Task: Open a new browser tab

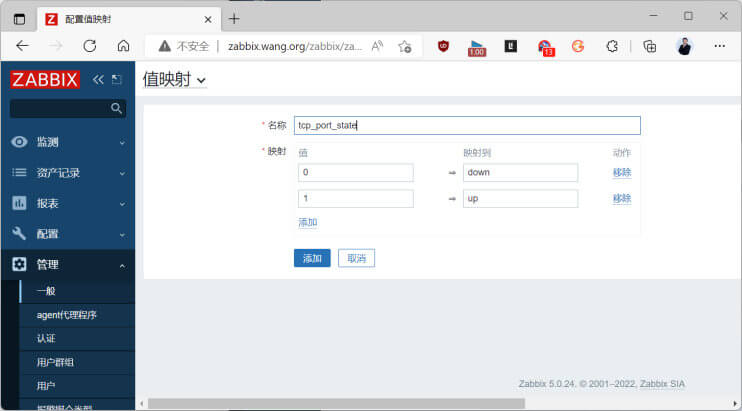Action: pyautogui.click(x=234, y=19)
